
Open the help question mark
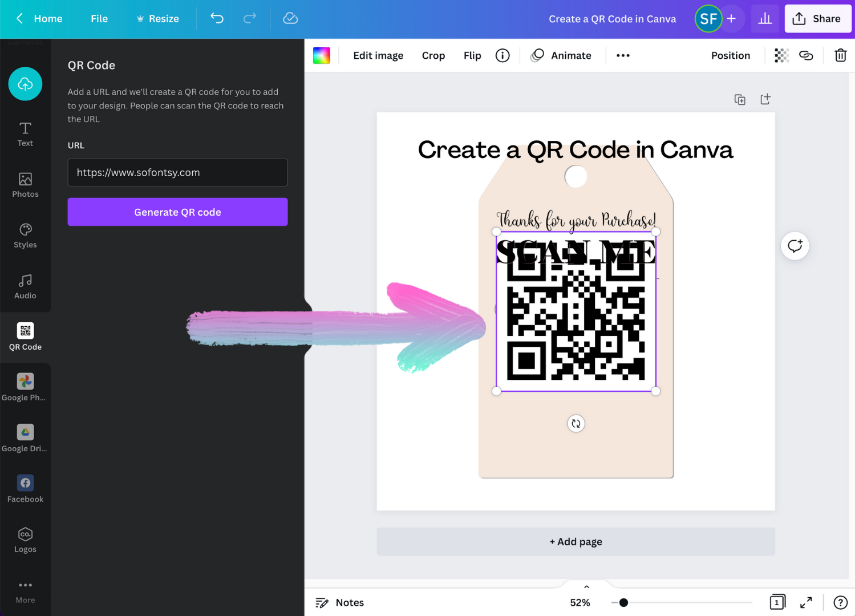point(840,603)
